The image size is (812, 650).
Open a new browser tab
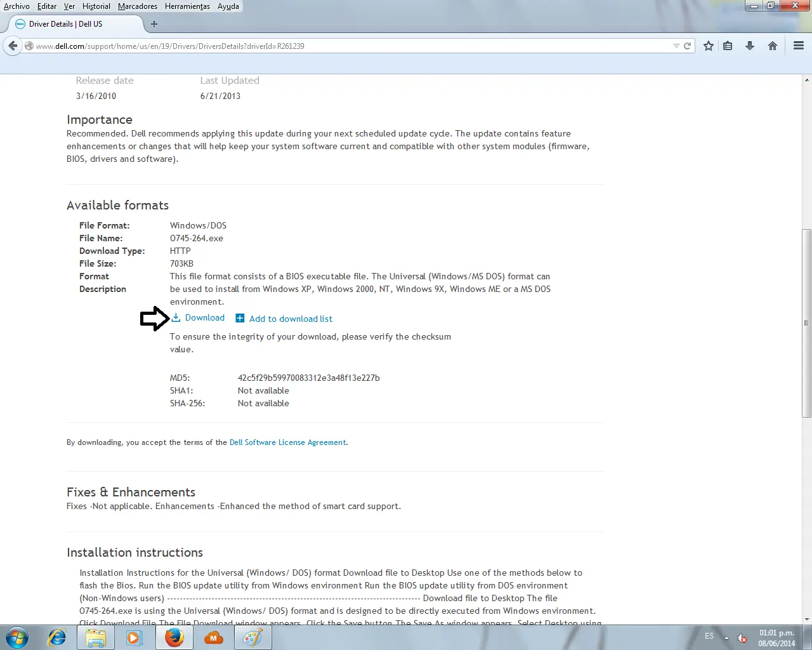click(154, 24)
